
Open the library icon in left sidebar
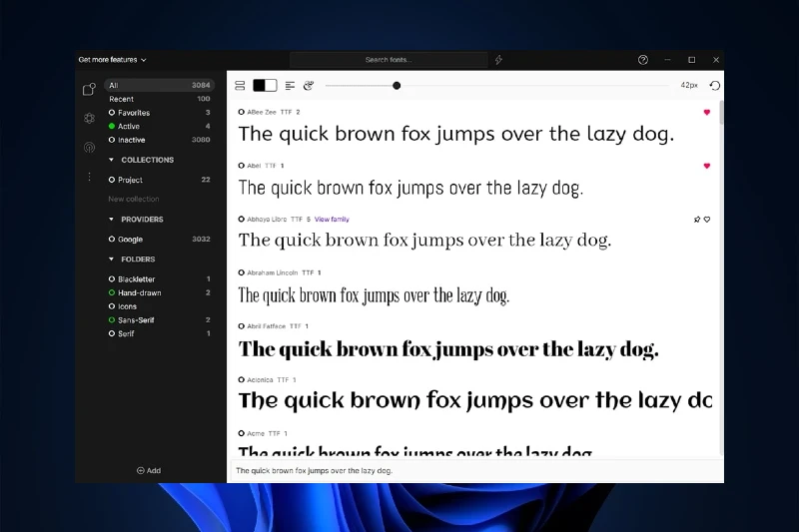[x=89, y=90]
